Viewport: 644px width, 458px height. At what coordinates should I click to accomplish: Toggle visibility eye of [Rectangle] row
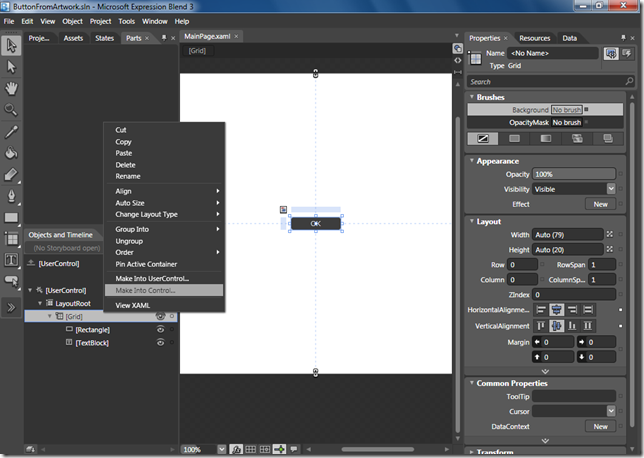pos(160,329)
